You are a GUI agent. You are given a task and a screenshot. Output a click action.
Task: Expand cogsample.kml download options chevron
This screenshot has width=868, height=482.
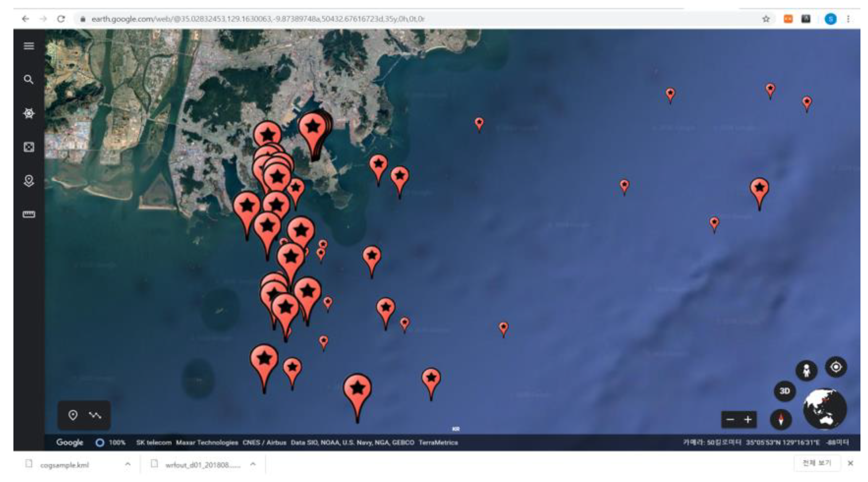point(128,464)
